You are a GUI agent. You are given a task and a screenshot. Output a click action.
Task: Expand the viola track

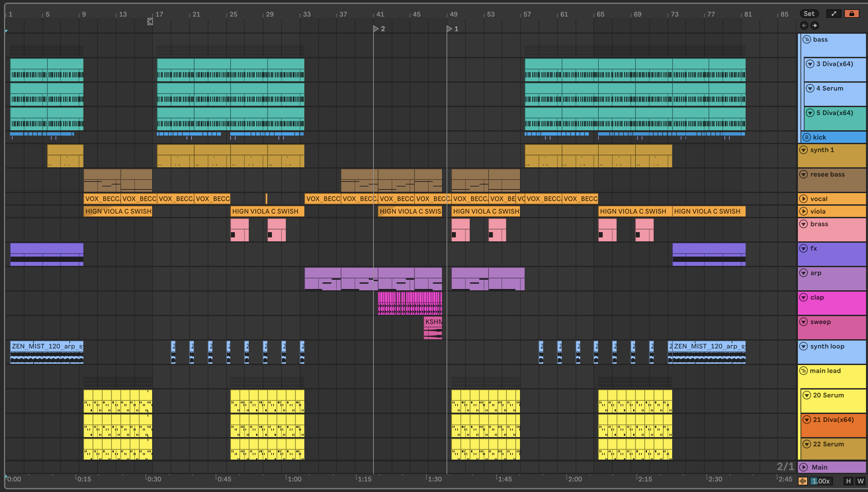pyautogui.click(x=803, y=211)
